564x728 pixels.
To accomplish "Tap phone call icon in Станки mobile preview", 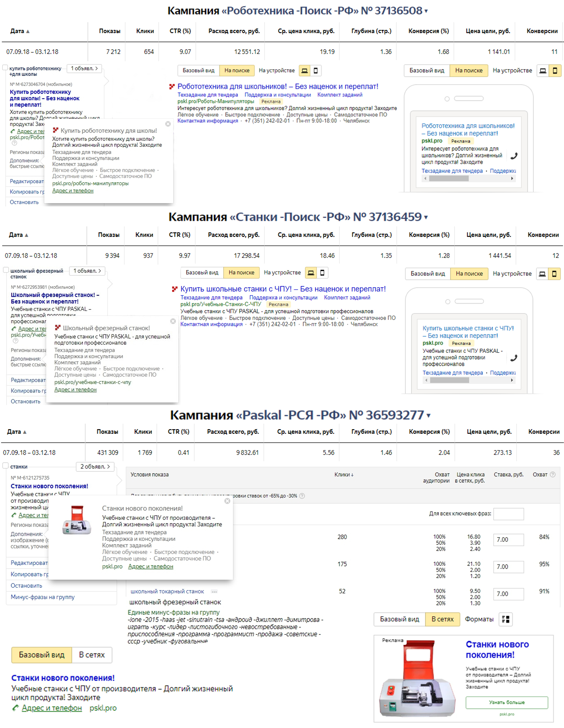I will point(514,358).
